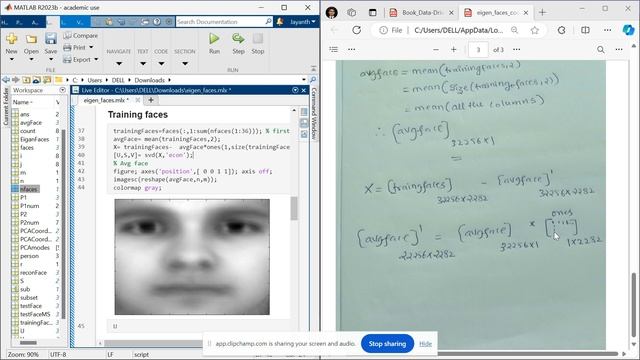
Task: Click DELL in the MATLAB folder path
Action: (x=118, y=80)
